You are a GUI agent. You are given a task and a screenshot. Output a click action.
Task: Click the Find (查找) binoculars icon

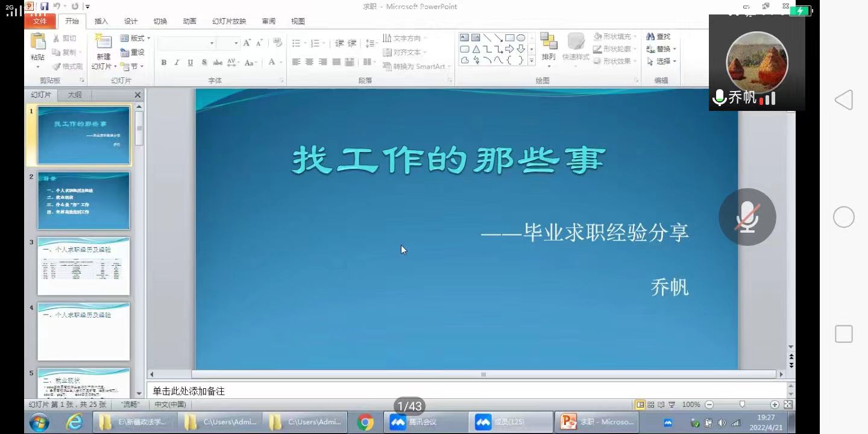click(x=651, y=37)
